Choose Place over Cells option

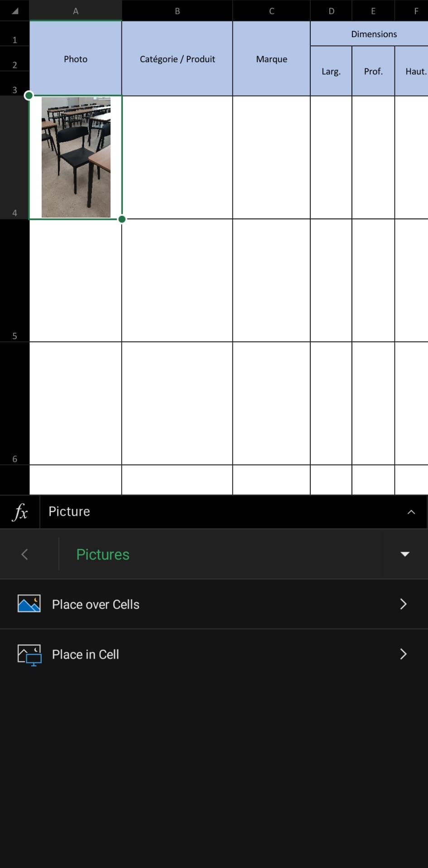214,604
